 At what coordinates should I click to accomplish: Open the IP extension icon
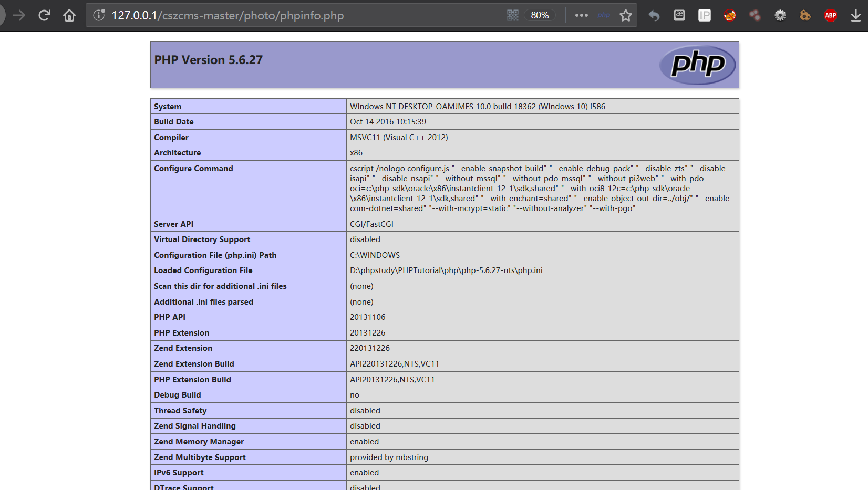point(705,15)
